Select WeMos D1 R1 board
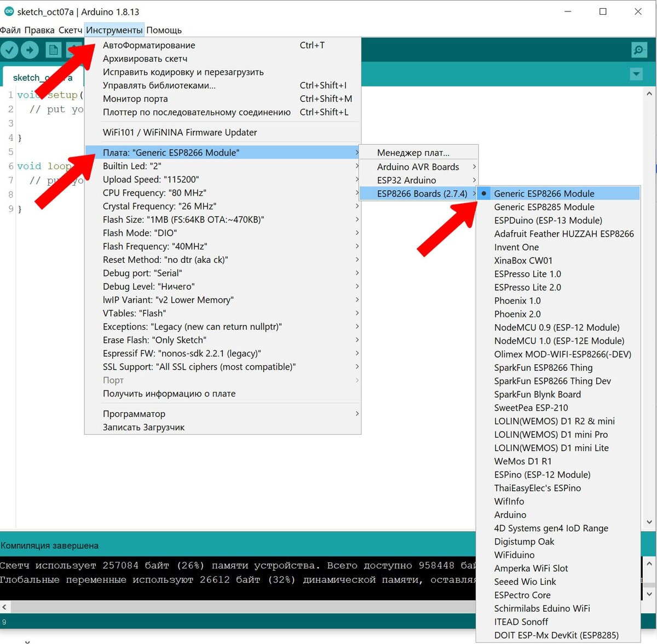The image size is (657, 644). tap(558, 462)
